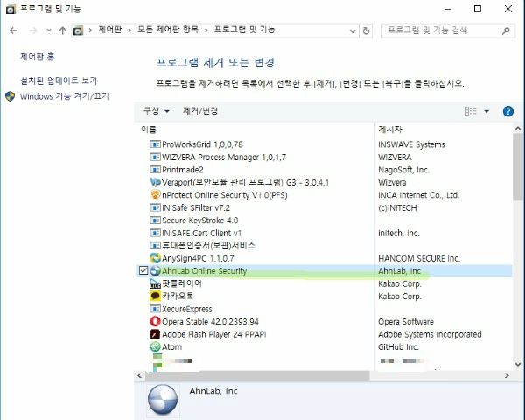Expand the chevron before 제어판 breadcrumb
Viewport: 525px width, 420px height.
pos(90,31)
